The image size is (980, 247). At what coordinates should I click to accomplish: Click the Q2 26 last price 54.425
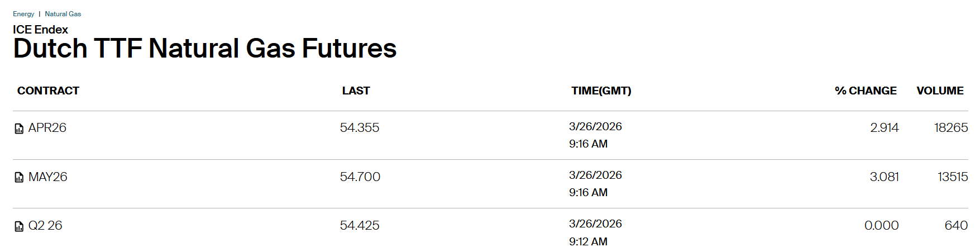[360, 226]
